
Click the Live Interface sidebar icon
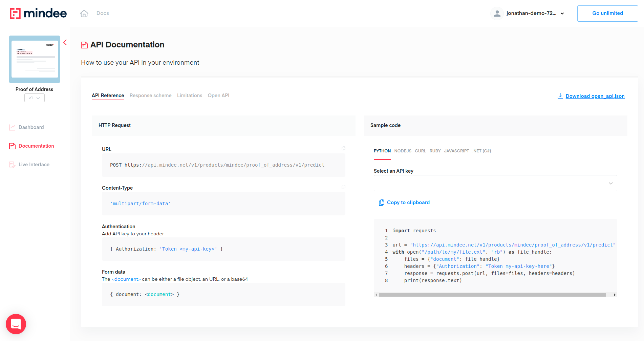12,165
